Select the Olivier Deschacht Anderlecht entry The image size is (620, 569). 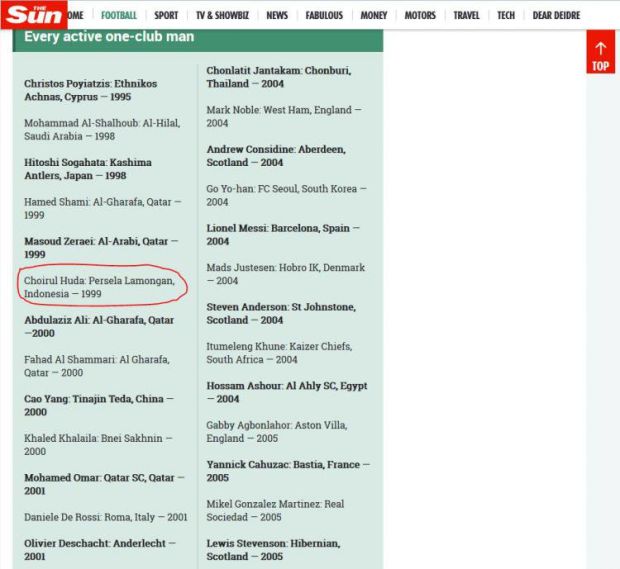coord(100,550)
